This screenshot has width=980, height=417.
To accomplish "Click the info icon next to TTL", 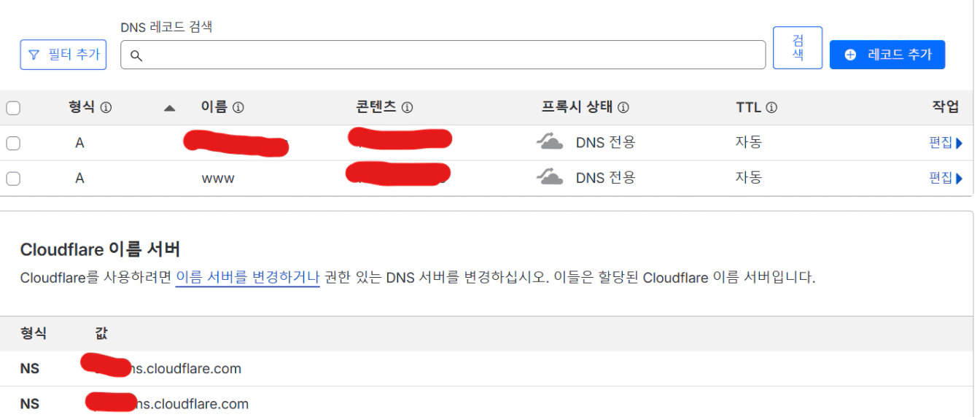I will (771, 108).
